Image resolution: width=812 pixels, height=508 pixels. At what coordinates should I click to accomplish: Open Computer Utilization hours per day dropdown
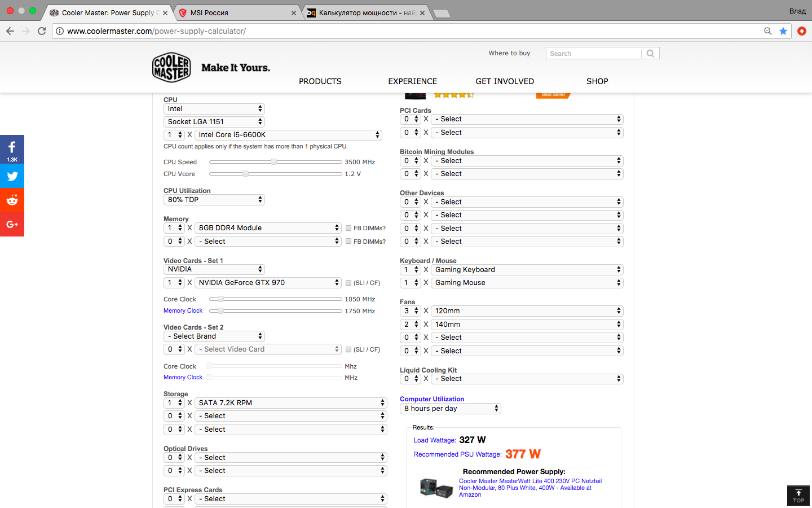click(450, 409)
